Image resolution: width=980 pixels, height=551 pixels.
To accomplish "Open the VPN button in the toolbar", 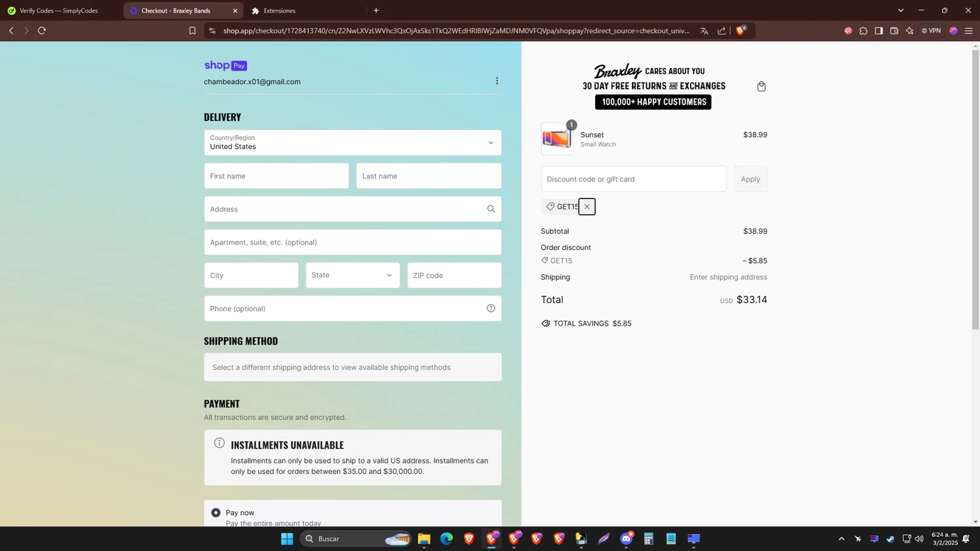I will [x=932, y=31].
